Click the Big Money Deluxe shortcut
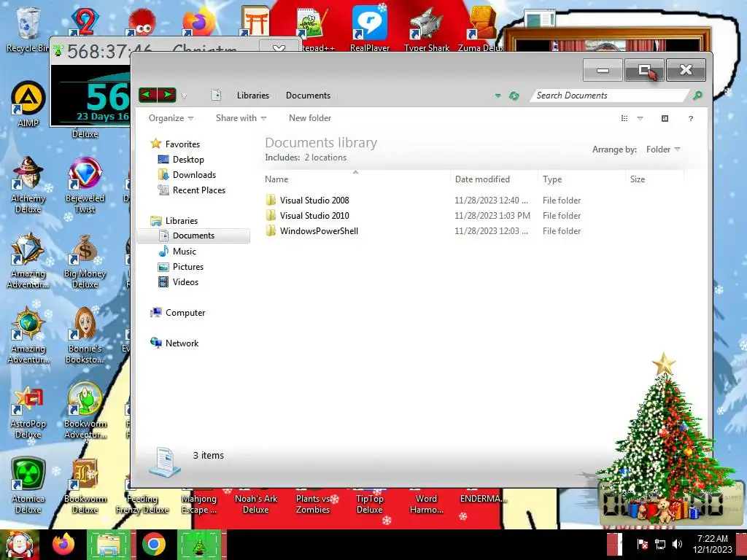 click(x=85, y=261)
